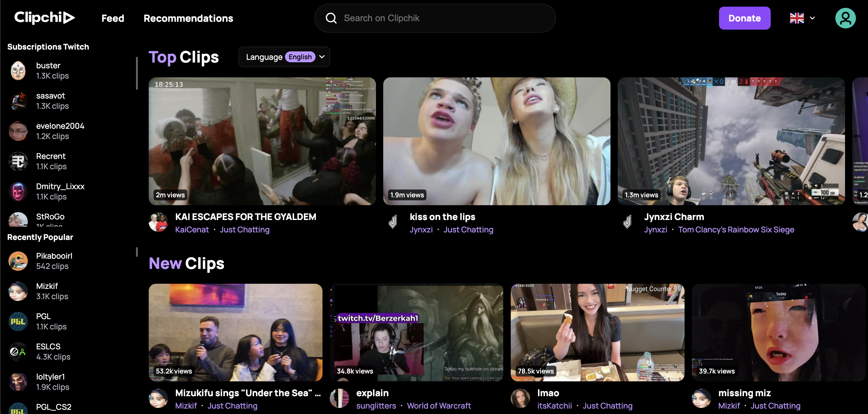Click Mizkif avatar beside Mizukifu sings clip
The image size is (868, 414).
[158, 398]
